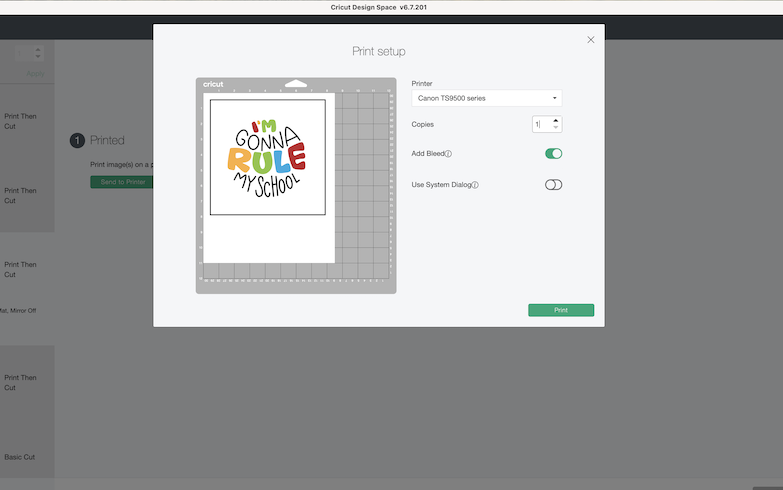Viewport: 783px width, 490px height.
Task: Open the Printer dropdown, currently Canon TS9500 series
Action: [x=487, y=98]
